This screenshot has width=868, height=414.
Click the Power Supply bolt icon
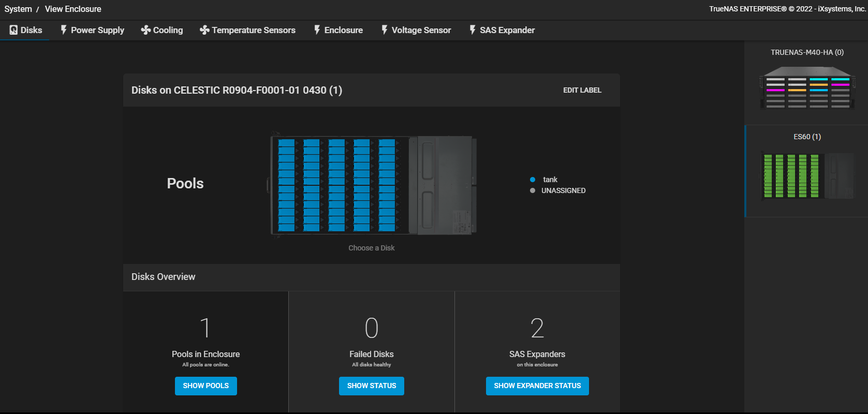tap(64, 30)
